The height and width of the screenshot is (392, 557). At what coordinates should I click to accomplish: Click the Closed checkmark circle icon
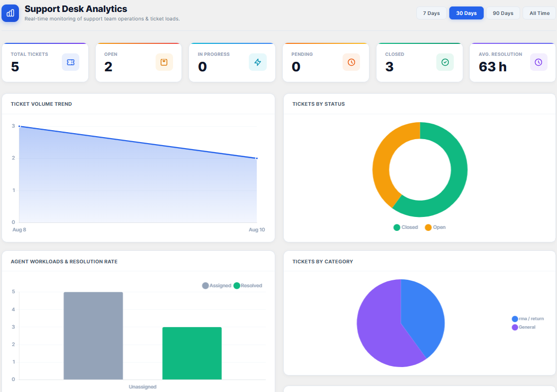(445, 62)
